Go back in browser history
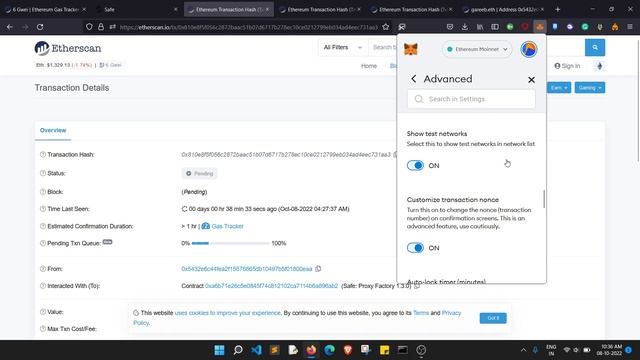 click(x=10, y=27)
